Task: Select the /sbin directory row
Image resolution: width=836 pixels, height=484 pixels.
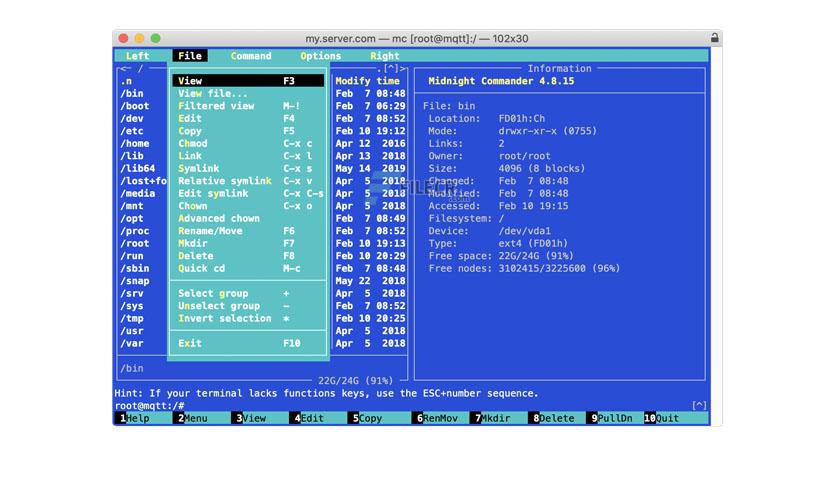Action: 134,269
